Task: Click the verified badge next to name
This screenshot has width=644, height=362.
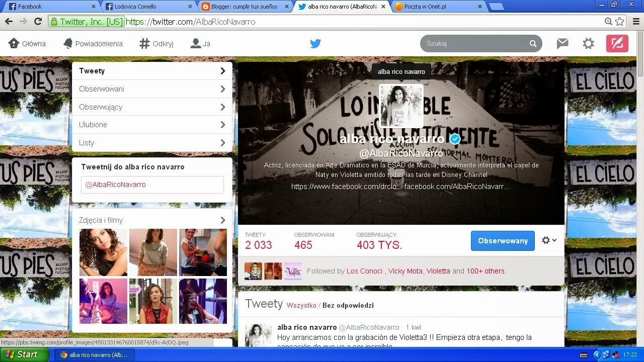Action: coord(455,139)
